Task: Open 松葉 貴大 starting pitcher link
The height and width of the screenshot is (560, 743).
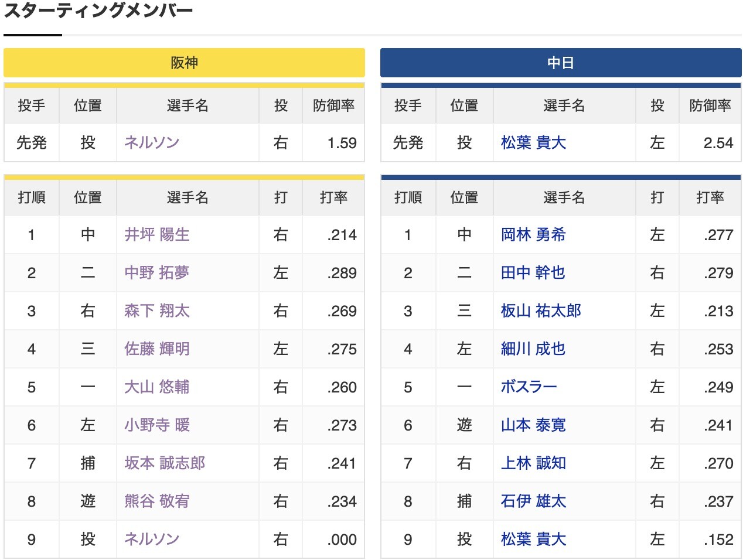Action: [533, 142]
